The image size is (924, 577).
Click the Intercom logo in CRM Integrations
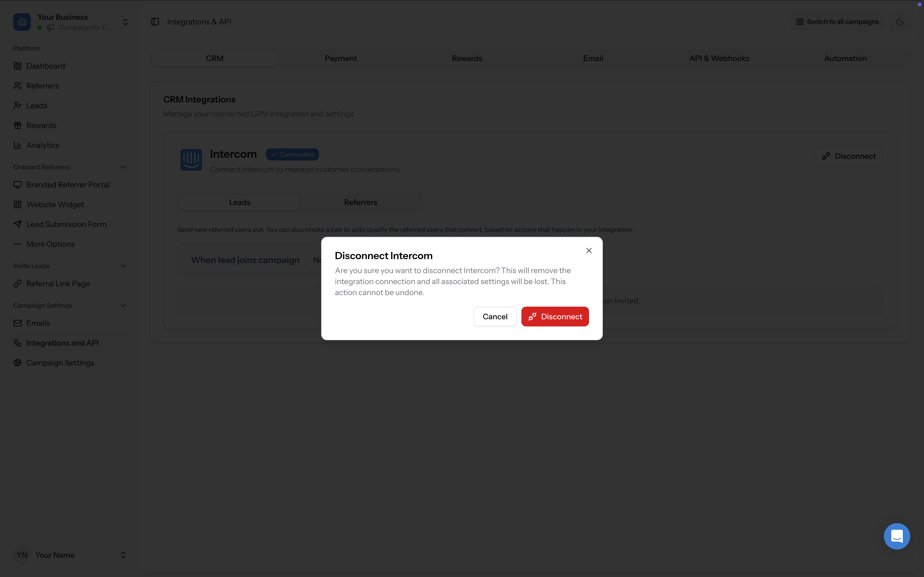click(191, 160)
